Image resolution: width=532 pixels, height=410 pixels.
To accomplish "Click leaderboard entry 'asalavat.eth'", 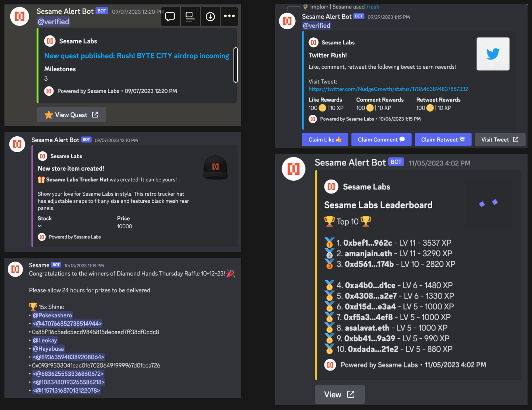I will 367,328.
